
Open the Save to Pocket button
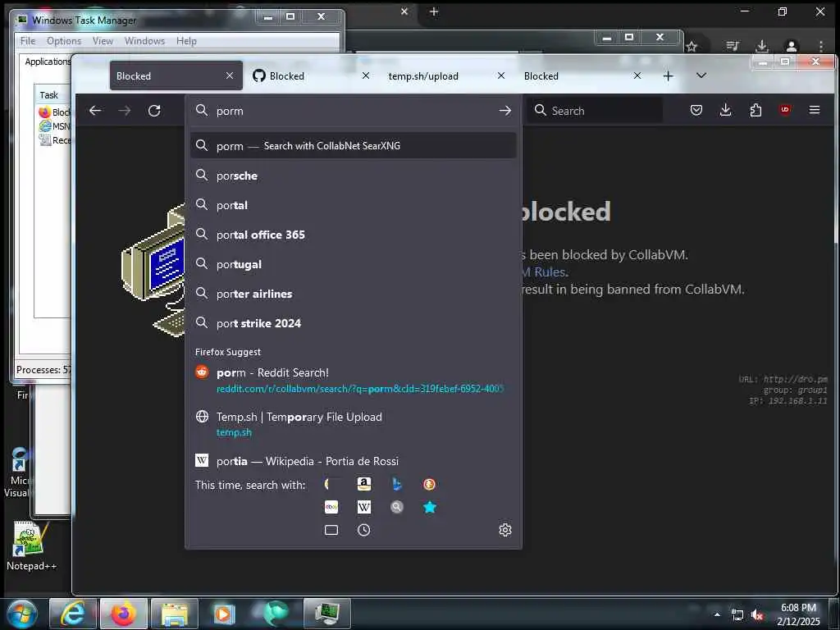tap(696, 111)
